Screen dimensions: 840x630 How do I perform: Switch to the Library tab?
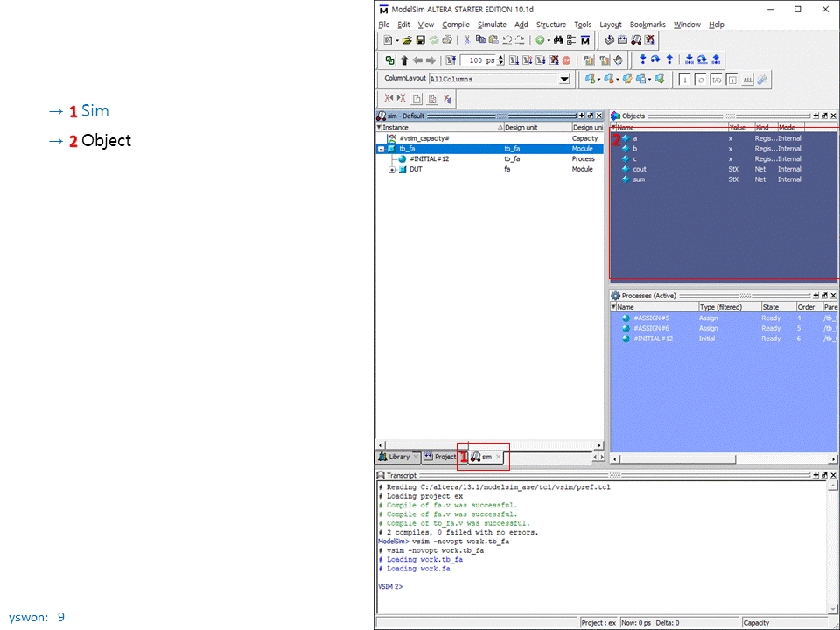click(397, 457)
